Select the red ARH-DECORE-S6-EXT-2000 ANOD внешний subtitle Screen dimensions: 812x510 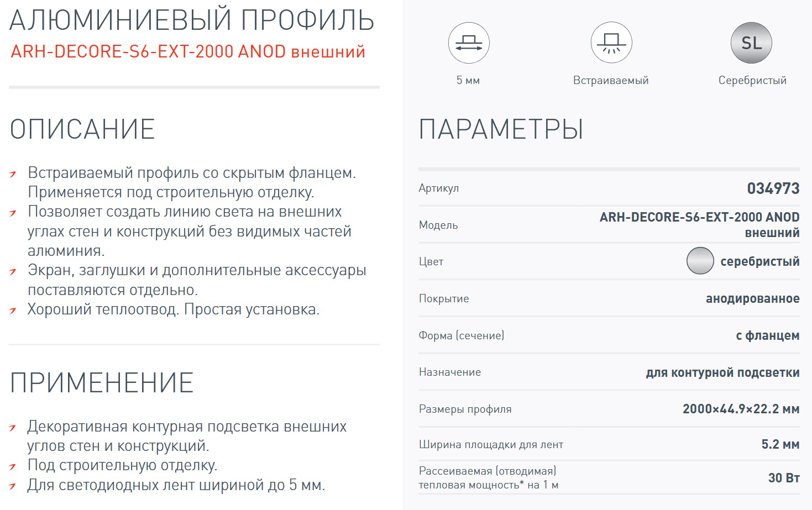[x=188, y=52]
